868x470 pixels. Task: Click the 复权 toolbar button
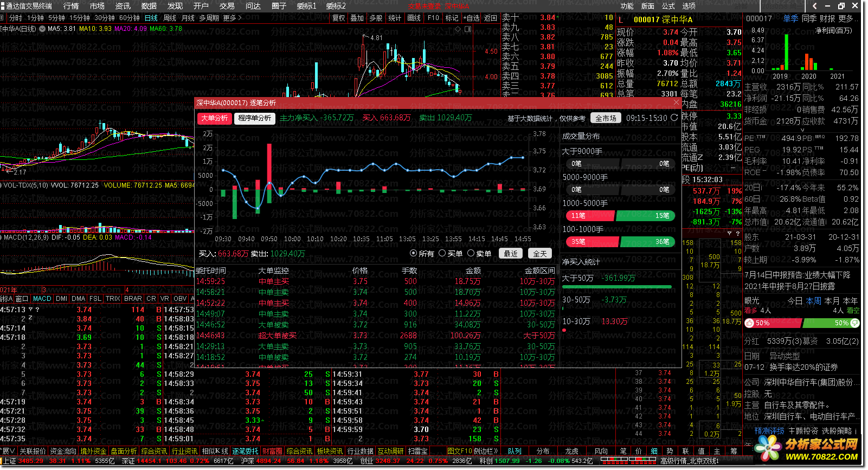click(339, 18)
